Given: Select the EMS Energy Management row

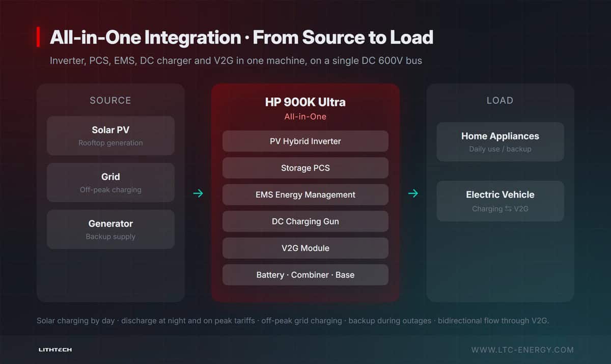Looking at the screenshot, I should (x=305, y=194).
